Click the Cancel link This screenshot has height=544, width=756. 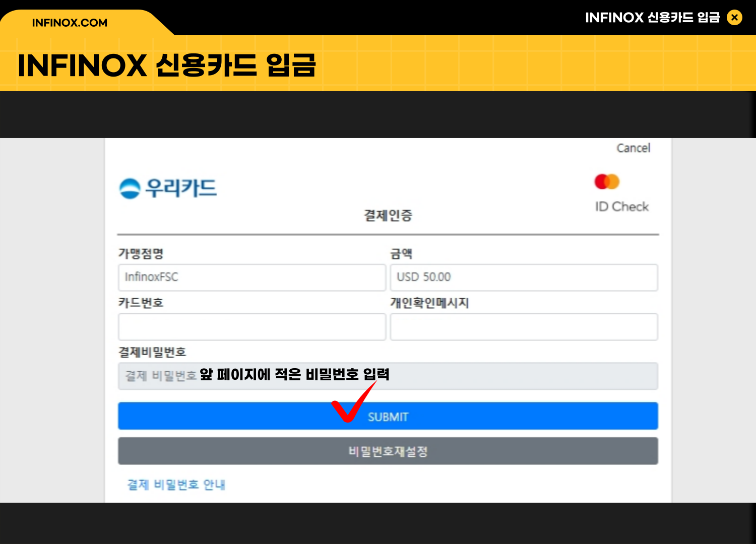tap(633, 148)
